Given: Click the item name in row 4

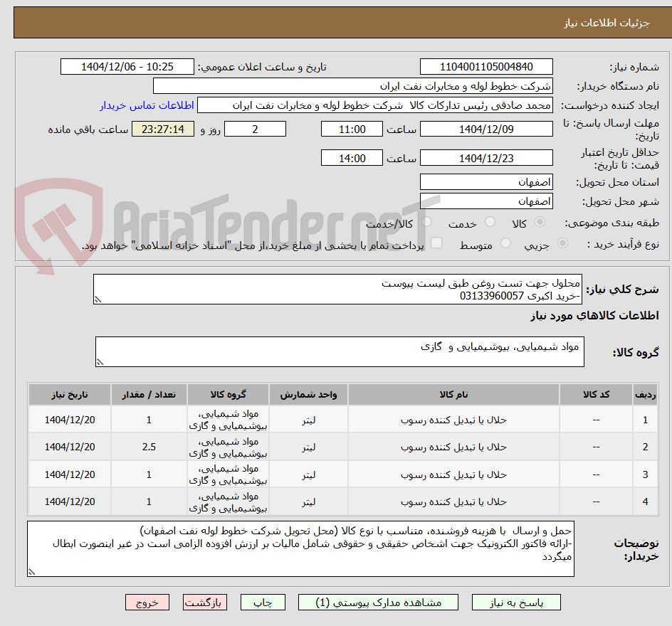Looking at the screenshot, I should (453, 502).
